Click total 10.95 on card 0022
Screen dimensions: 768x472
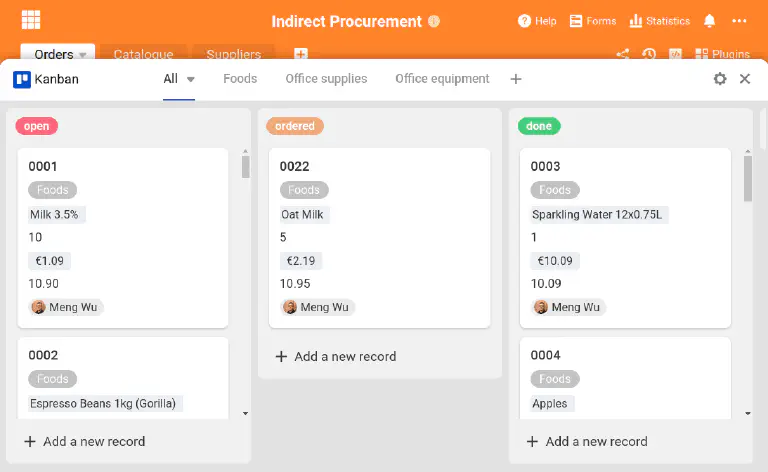pyautogui.click(x=295, y=284)
